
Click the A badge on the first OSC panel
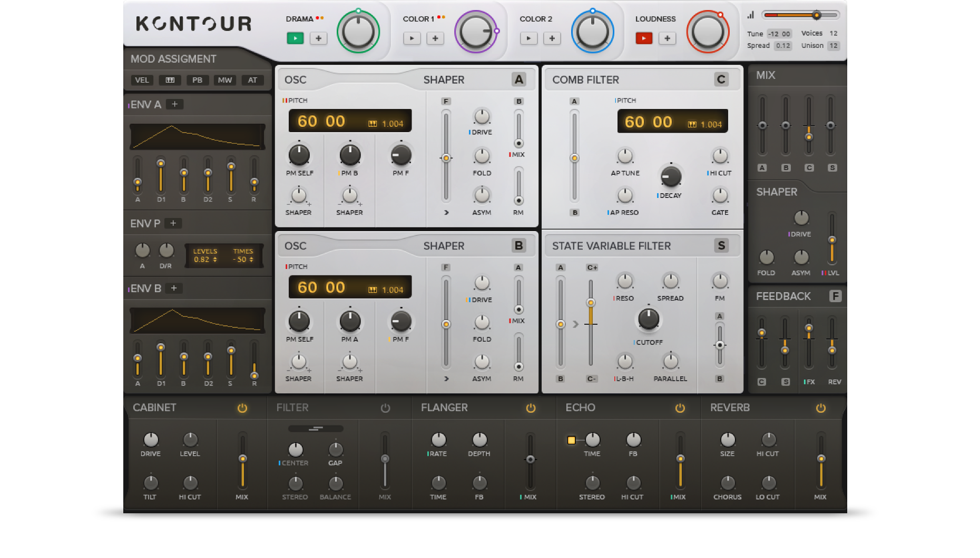coord(519,79)
